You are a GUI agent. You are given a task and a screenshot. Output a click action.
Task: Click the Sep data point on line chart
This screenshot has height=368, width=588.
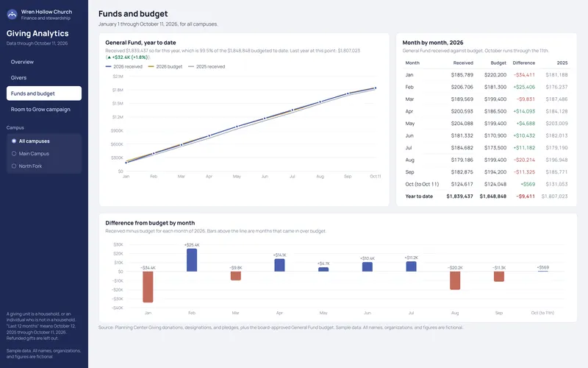coord(348,93)
